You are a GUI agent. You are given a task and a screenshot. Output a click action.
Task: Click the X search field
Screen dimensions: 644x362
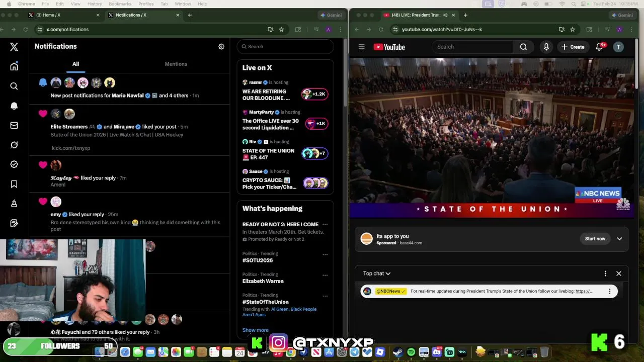tap(285, 47)
